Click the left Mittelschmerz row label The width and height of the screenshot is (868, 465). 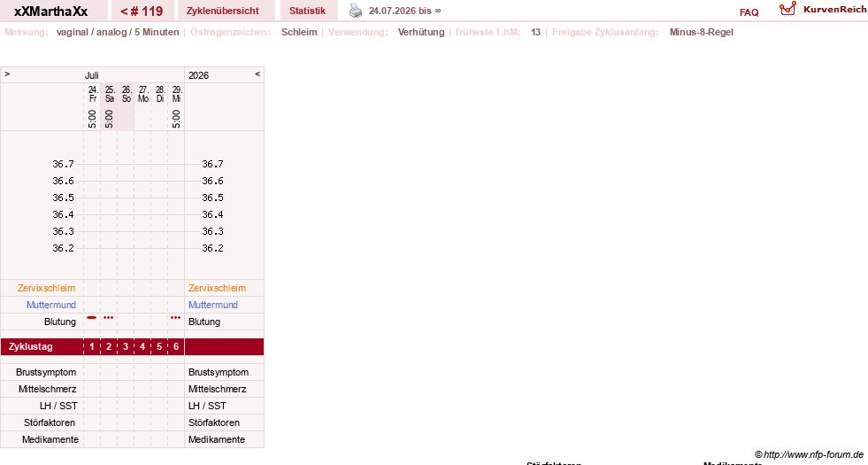tap(47, 389)
